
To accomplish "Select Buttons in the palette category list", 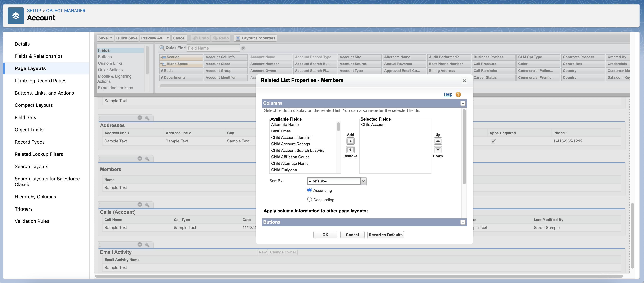I will coord(105,57).
